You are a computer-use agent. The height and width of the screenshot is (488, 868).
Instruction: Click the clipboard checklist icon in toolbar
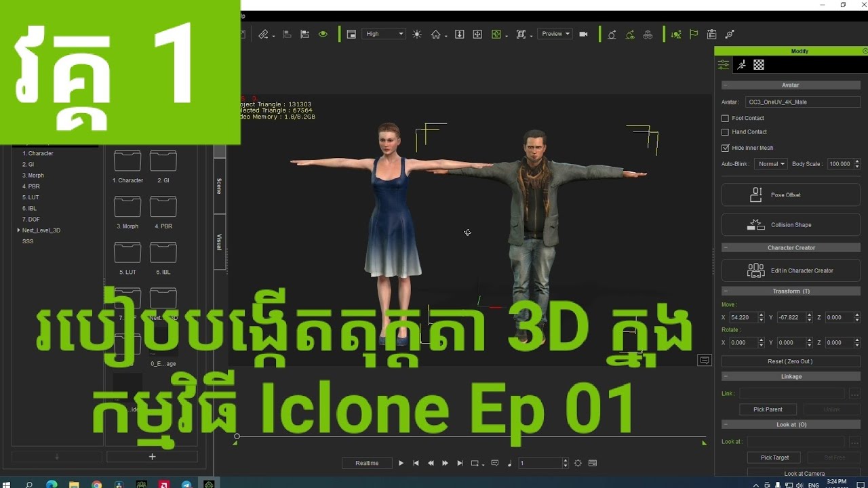tap(711, 34)
